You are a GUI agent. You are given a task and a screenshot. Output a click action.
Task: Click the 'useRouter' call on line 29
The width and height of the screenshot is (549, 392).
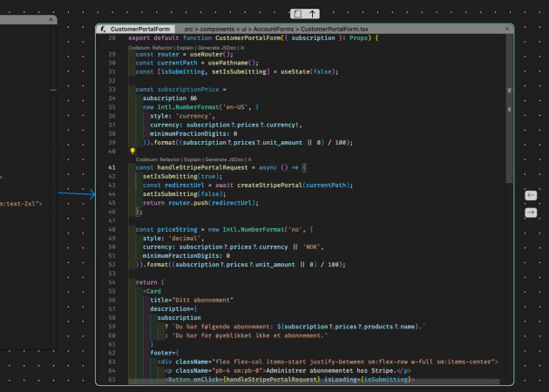pos(207,55)
